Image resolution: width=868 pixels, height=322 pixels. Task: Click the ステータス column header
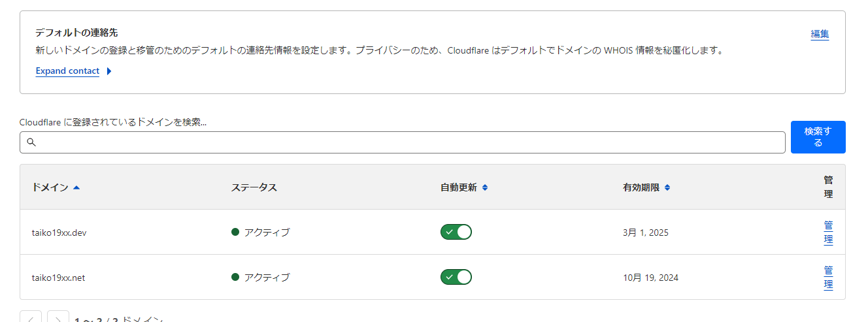254,187
